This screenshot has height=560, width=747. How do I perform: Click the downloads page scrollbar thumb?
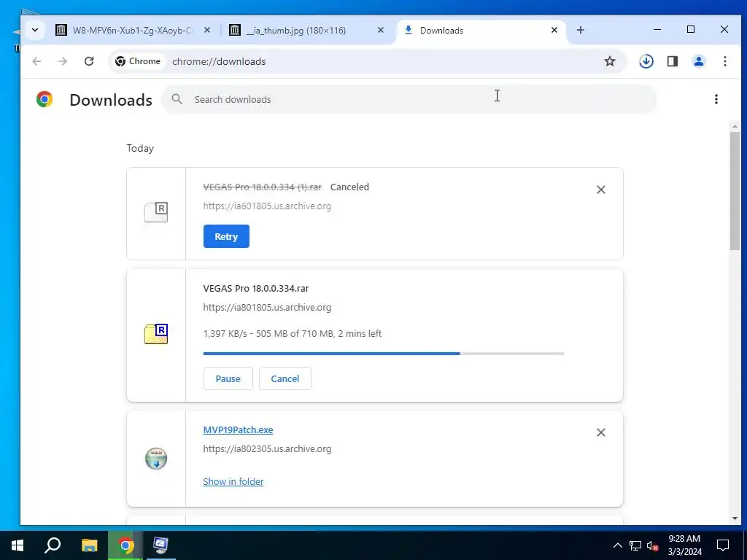click(734, 190)
